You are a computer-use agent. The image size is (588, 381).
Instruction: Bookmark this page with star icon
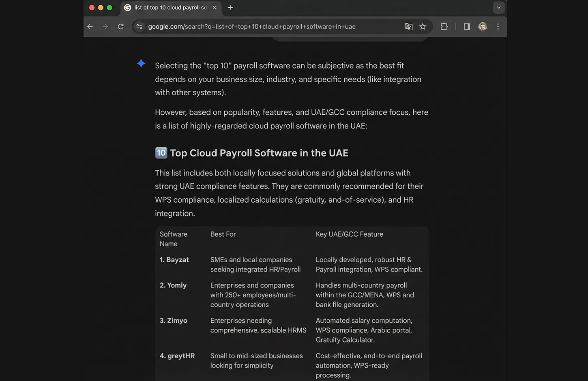coord(423,27)
